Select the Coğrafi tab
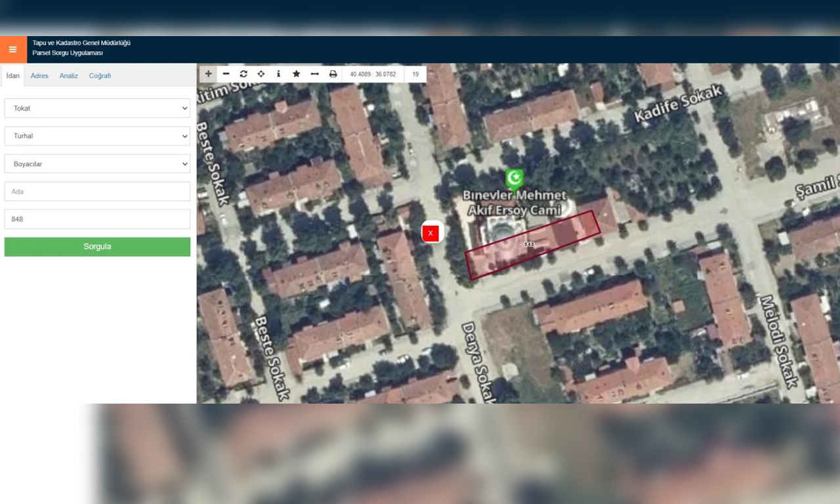Viewport: 840px width, 504px height. [x=100, y=76]
